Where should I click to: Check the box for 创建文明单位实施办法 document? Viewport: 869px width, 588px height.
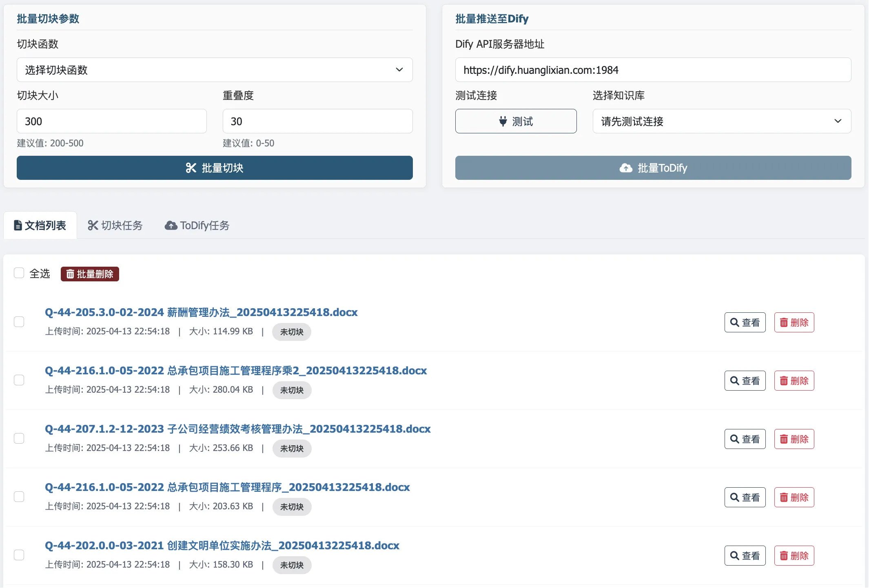pos(19,555)
